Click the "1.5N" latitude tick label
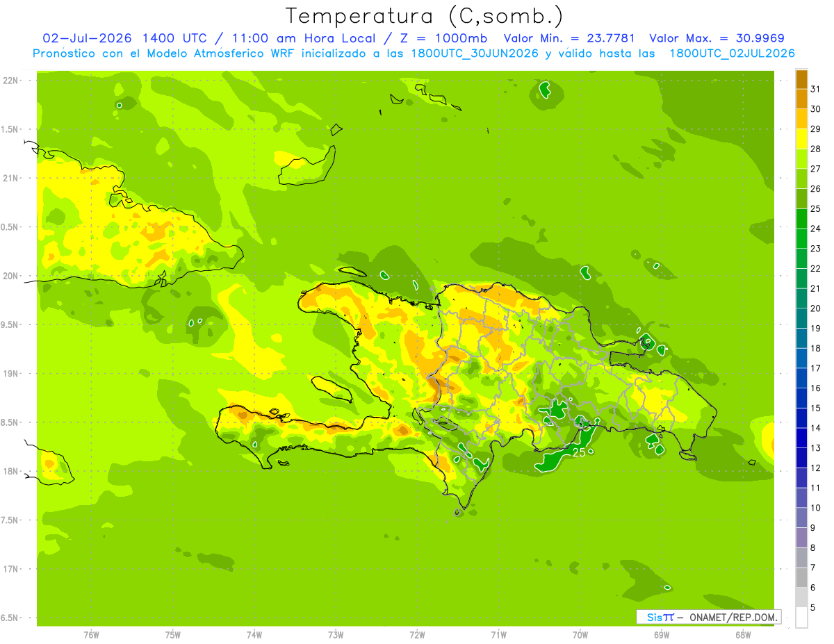 point(11,129)
